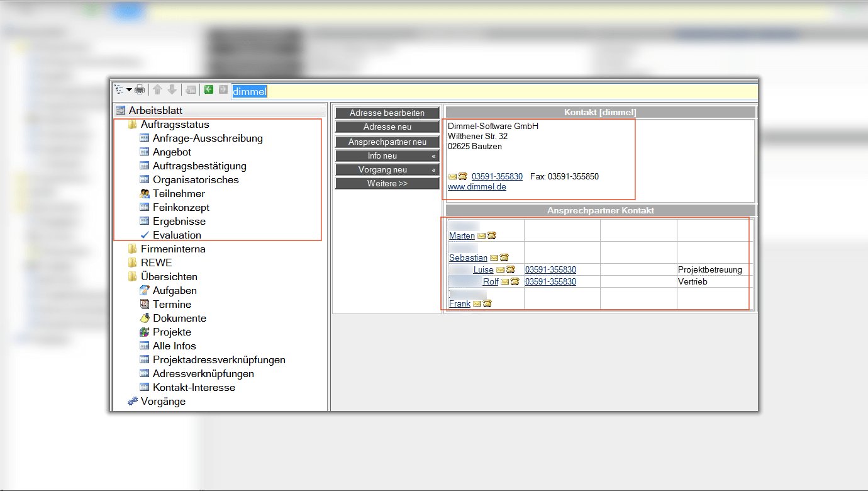Click the phone icon beside Frank
The width and height of the screenshot is (868, 491).
click(x=487, y=304)
